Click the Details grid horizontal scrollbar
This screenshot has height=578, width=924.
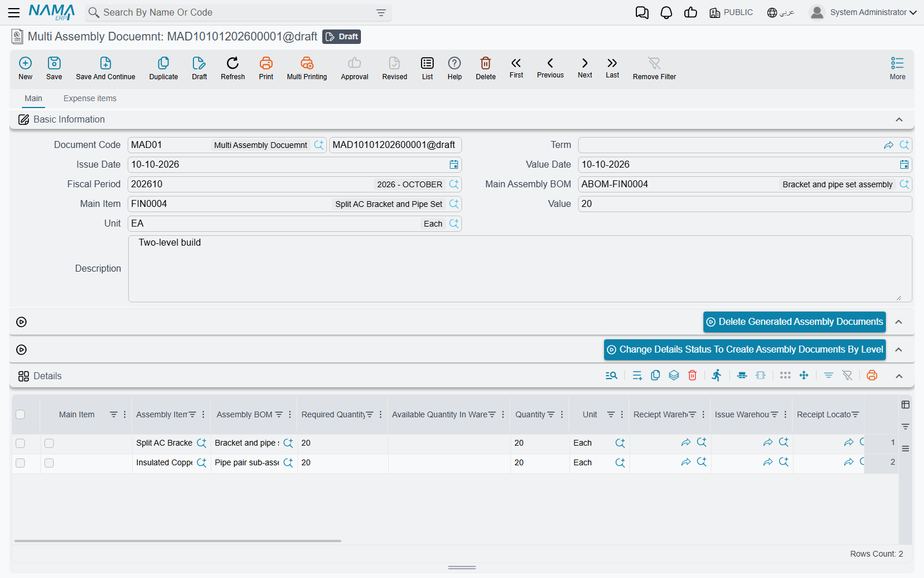pyautogui.click(x=178, y=541)
